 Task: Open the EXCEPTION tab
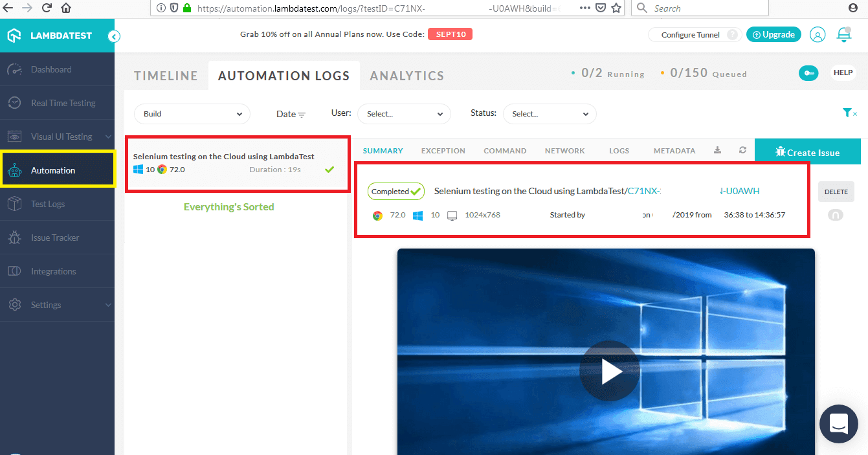coord(443,150)
